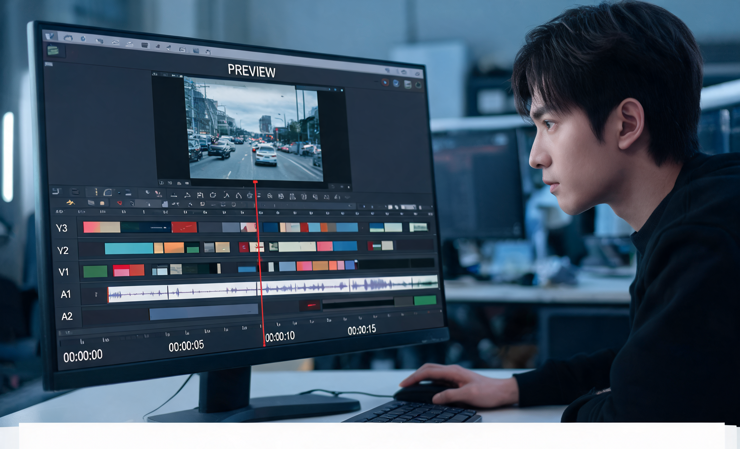Click the cloud icon in the top toolbar
740x449 pixels.
tap(68, 38)
